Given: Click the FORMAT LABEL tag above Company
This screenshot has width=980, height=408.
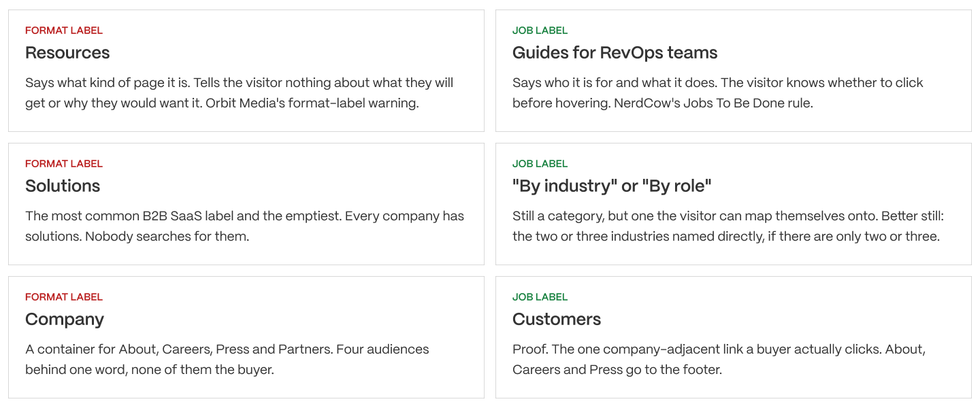Looking at the screenshot, I should [x=64, y=297].
